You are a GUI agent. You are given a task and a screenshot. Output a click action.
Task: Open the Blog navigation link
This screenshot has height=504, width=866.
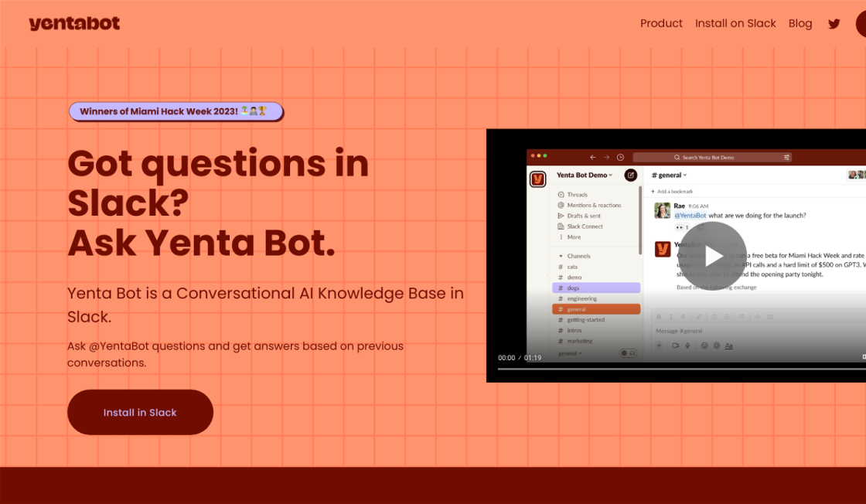click(x=800, y=23)
